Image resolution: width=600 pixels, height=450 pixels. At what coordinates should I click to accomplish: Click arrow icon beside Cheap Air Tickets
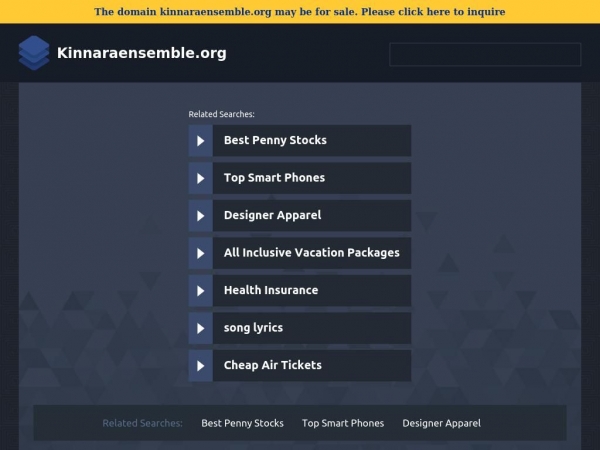[x=201, y=366]
